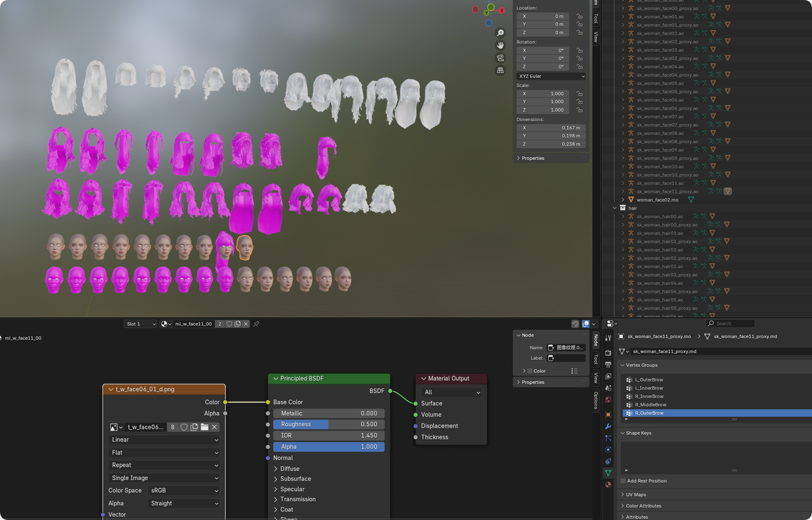Screen dimensions: 812x520
Task: Adjust the Roughness slider on Principled BSDF
Action: [329, 424]
